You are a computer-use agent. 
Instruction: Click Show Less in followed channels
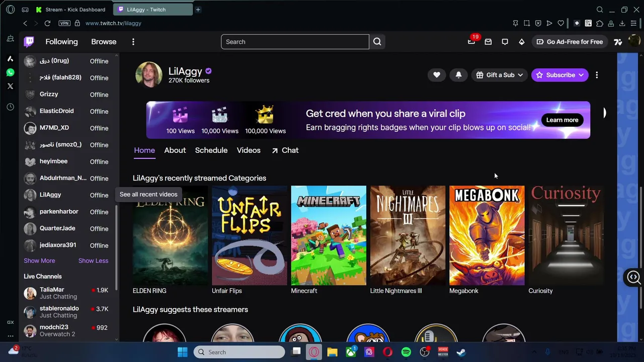[x=93, y=260]
